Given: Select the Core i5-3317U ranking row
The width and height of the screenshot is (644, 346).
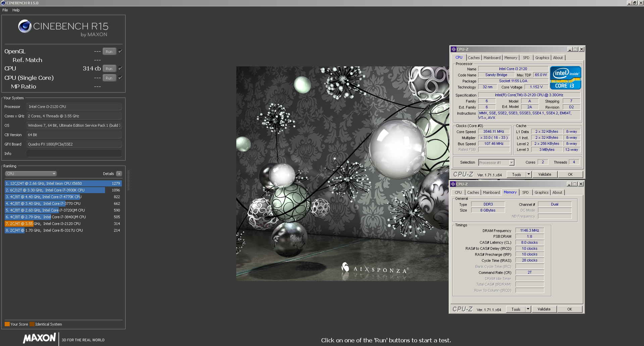Looking at the screenshot, I should tap(63, 230).
